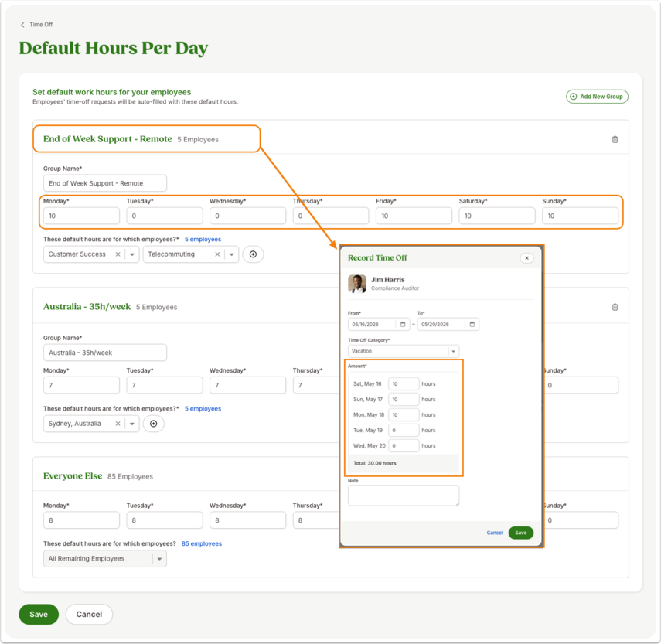Edit Thursday hours for Australia group
This screenshot has height=644, width=661.
coord(316,385)
